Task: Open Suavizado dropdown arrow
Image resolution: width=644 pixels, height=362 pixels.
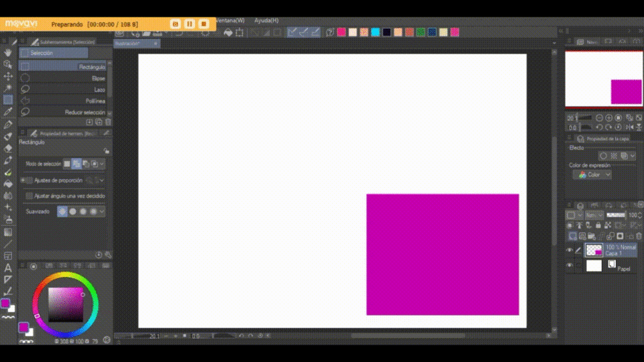Action: [x=102, y=211]
